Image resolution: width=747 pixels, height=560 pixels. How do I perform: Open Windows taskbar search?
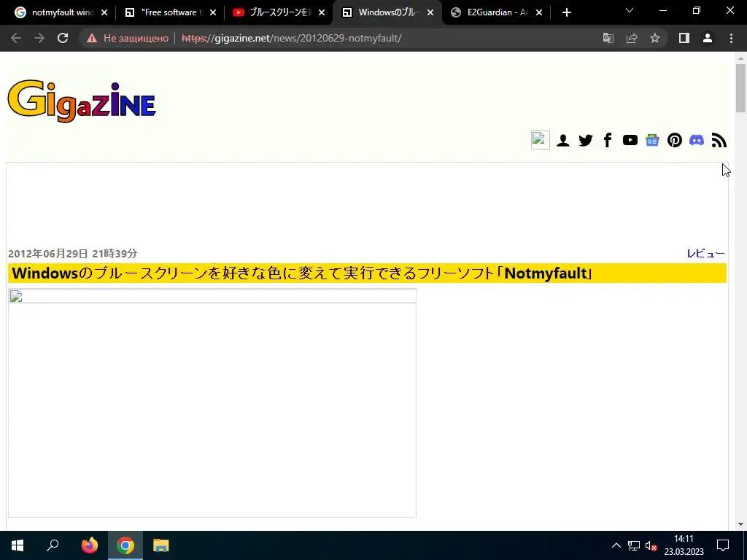53,545
